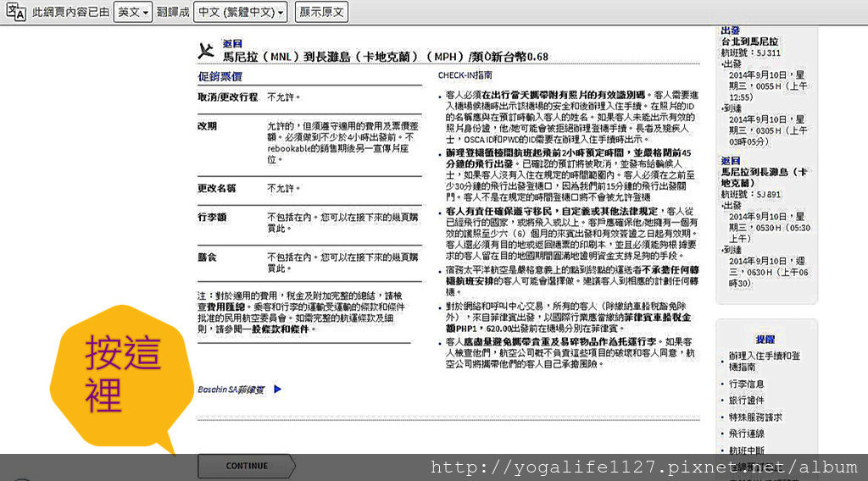Click the 一般條款和條件 terms text in the note
868x481 pixels.
277,329
